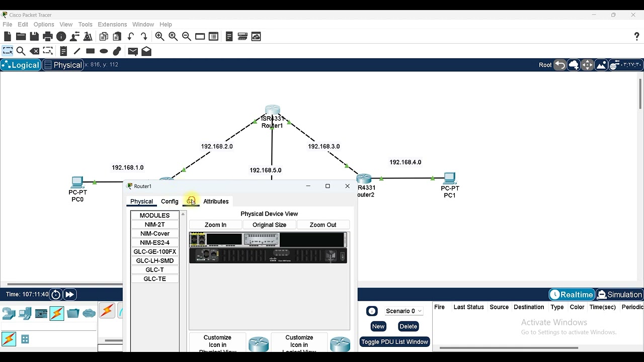Select the Inspect magnifier tool

pyautogui.click(x=21, y=51)
